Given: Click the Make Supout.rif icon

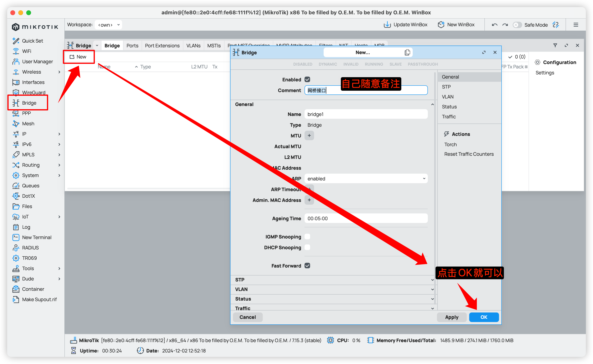Looking at the screenshot, I should tap(16, 299).
